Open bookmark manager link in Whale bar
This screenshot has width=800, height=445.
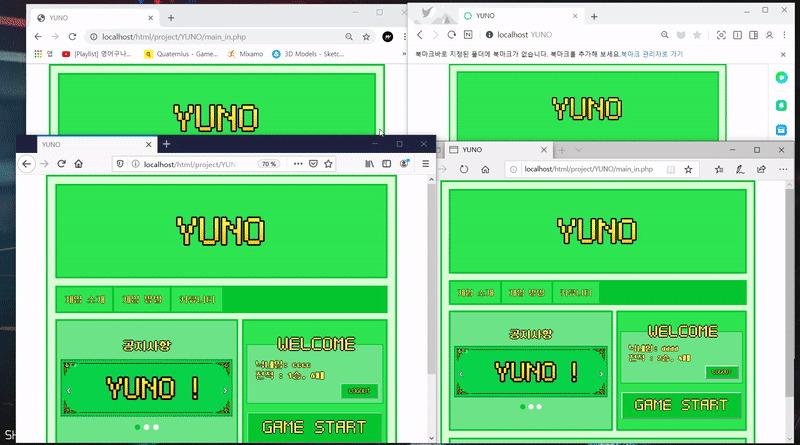click(652, 54)
